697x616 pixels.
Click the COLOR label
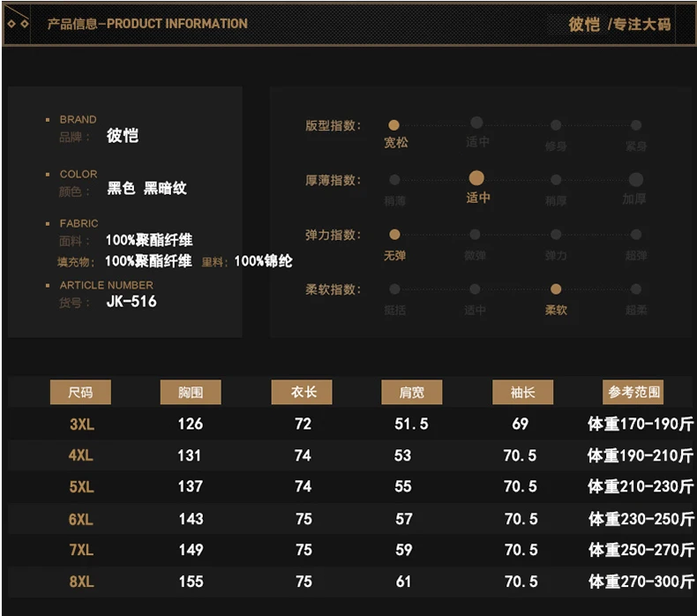pos(79,174)
